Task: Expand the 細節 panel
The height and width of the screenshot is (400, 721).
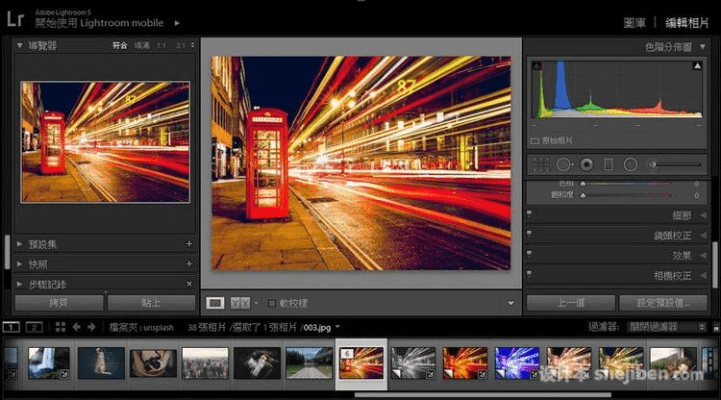Action: click(703, 215)
